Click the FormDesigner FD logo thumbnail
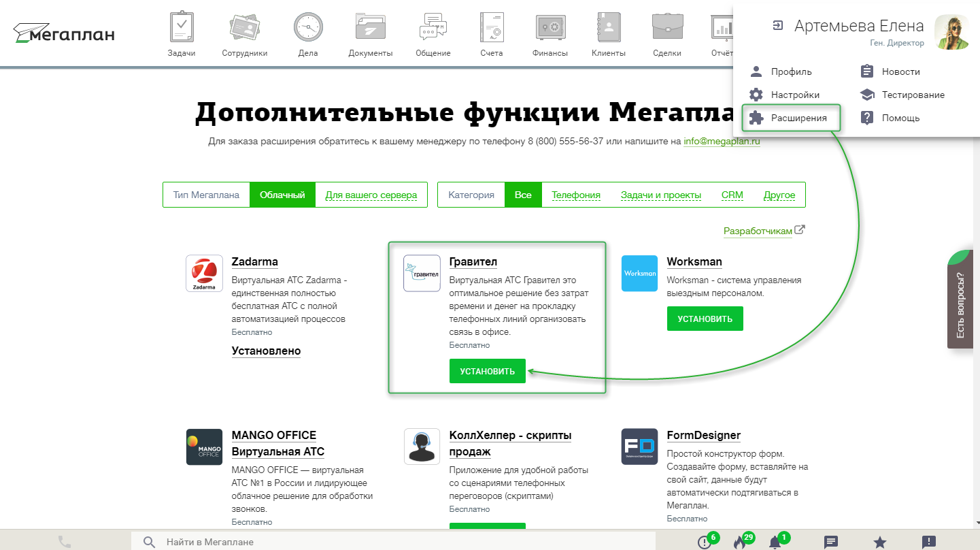Image resolution: width=980 pixels, height=550 pixels. coord(639,447)
